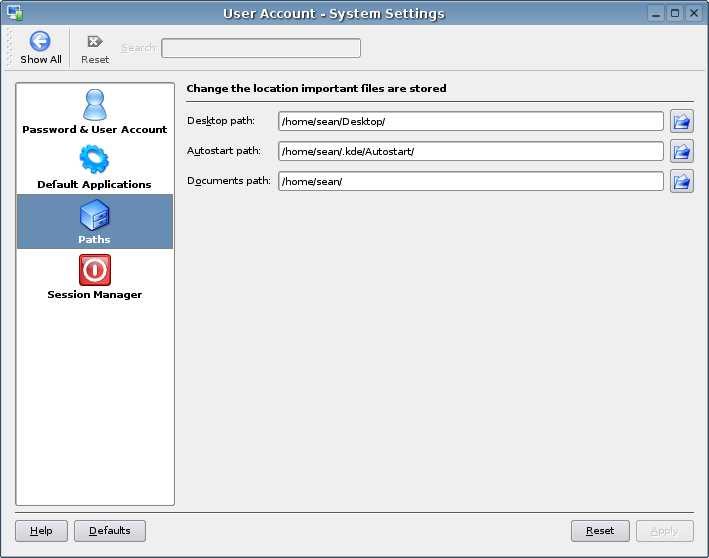This screenshot has height=558, width=709.
Task: Click the toolbar drag handle
Action: click(x=9, y=47)
